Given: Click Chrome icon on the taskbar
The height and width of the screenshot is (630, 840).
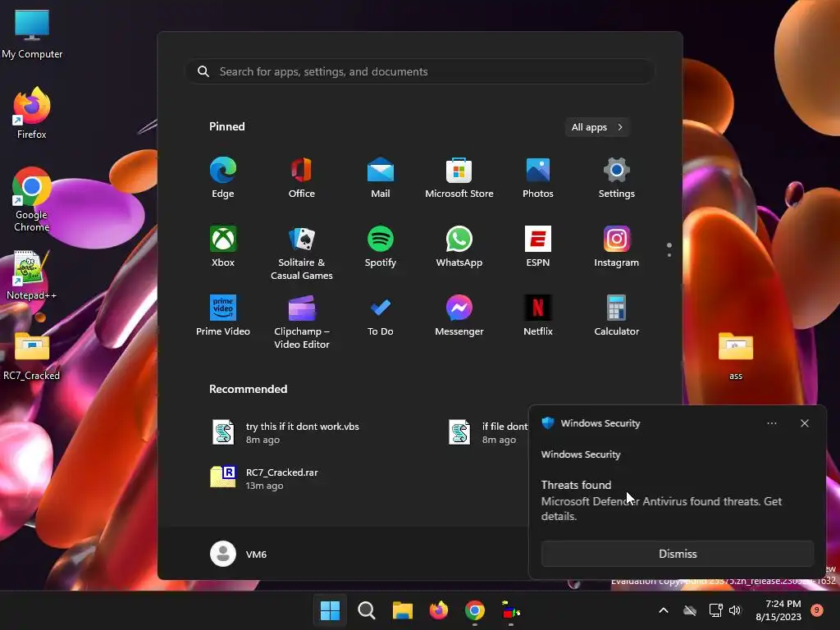Looking at the screenshot, I should 475,610.
